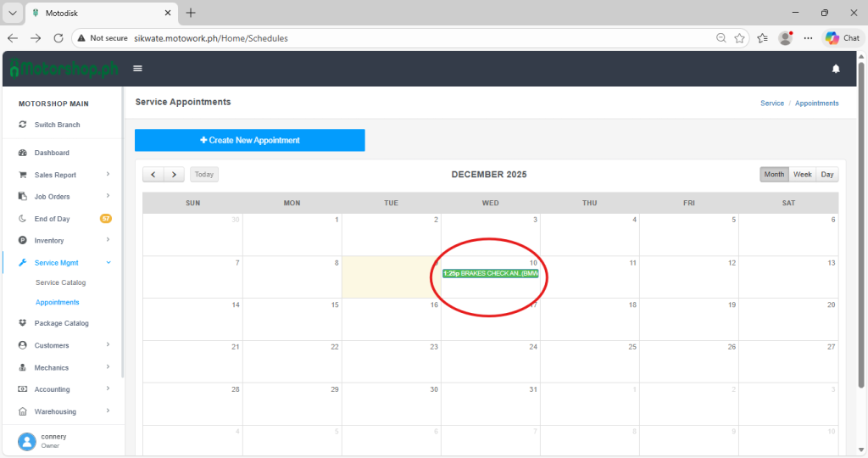The height and width of the screenshot is (458, 868).
Task: Click the Switch Branch refresh icon
Action: [23, 125]
